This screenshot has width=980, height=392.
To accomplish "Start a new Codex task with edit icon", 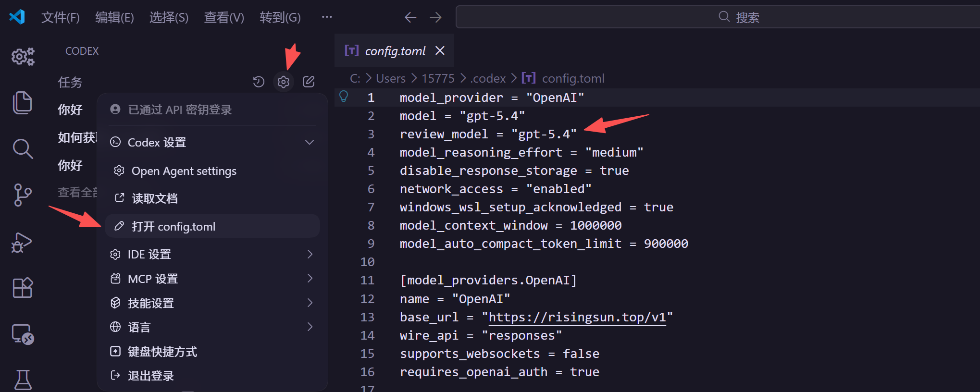I will pos(309,82).
